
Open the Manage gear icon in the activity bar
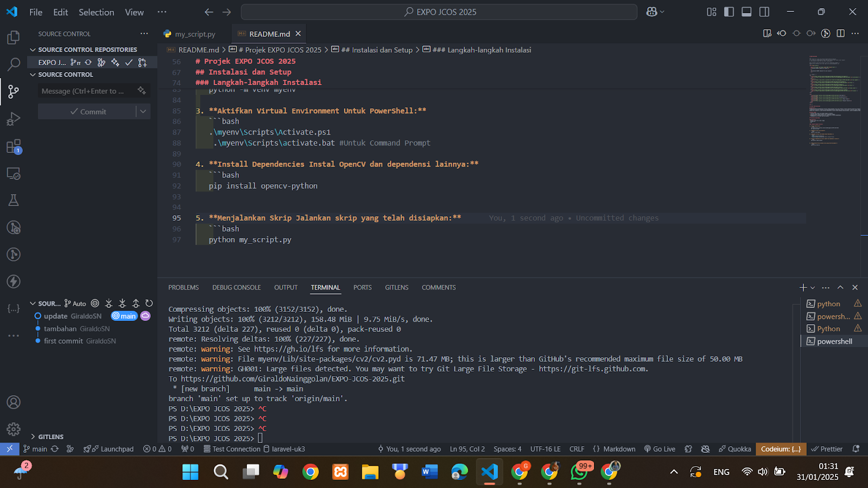pos(14,429)
